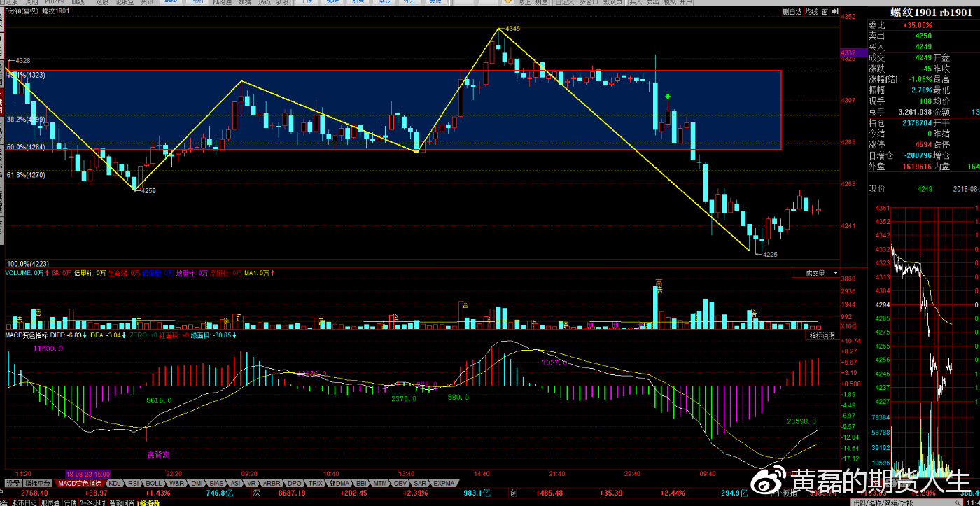The image size is (980, 506).
Task: Select the EXPMA indicator tab
Action: click(443, 483)
